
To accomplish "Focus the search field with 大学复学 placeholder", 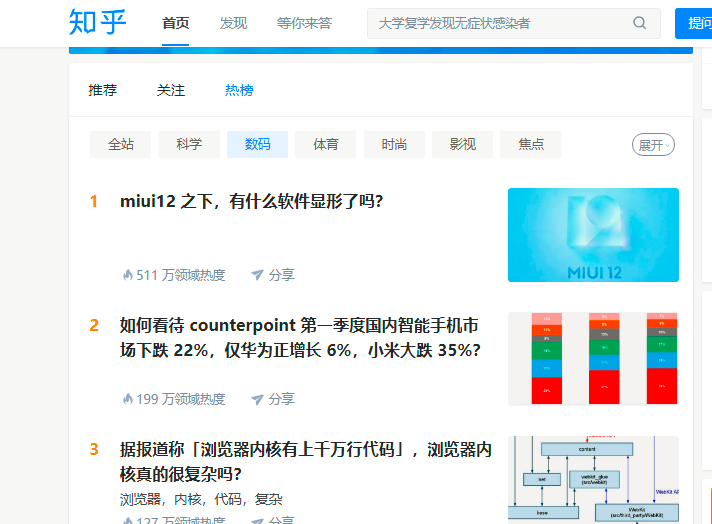I will [x=514, y=23].
